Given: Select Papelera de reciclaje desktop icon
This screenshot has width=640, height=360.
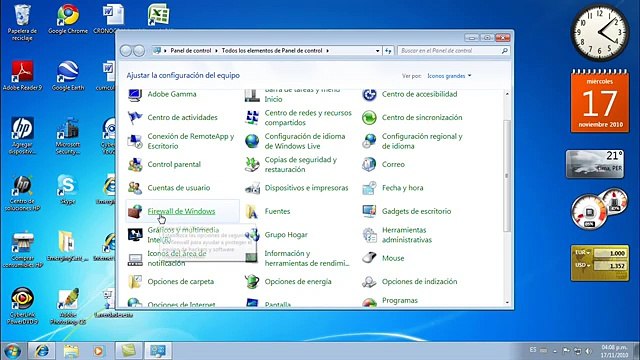Looking at the screenshot, I should (x=22, y=22).
